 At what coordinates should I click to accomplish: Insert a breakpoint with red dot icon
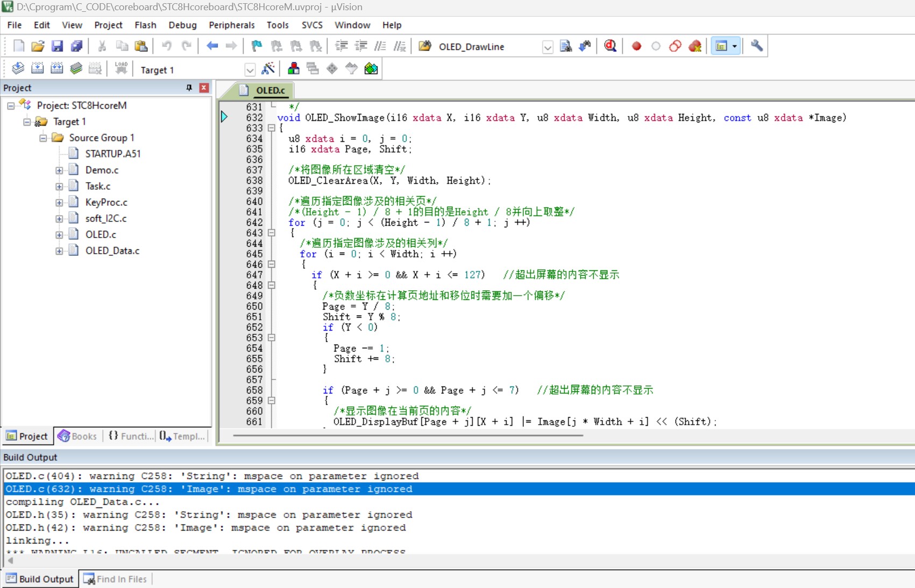click(x=636, y=46)
